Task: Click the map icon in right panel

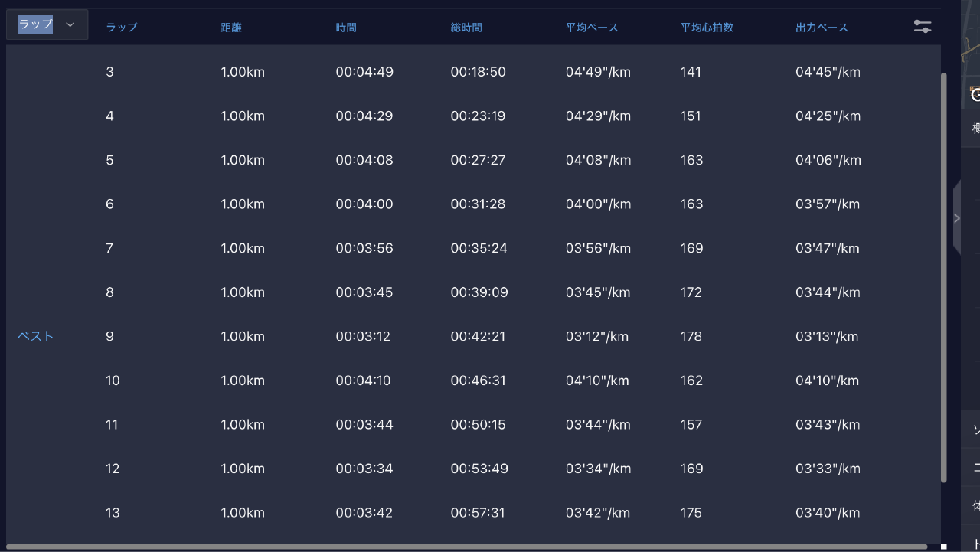Action: tap(975, 94)
